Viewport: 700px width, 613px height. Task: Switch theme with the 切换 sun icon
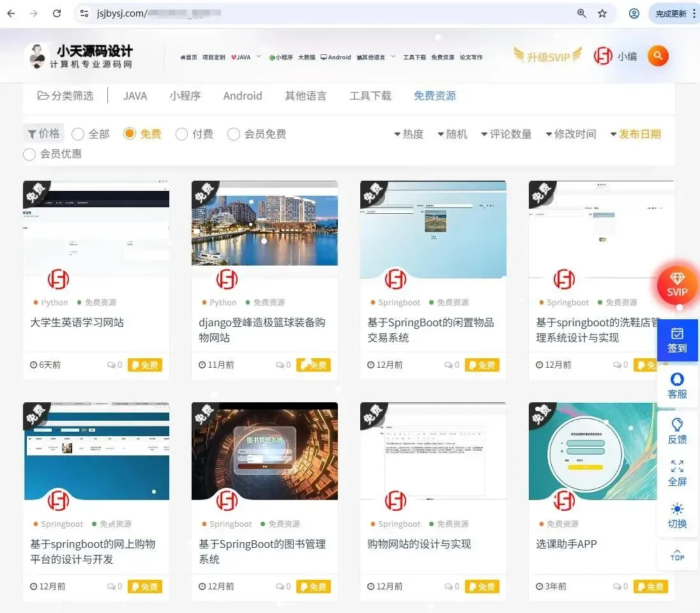[x=677, y=509]
